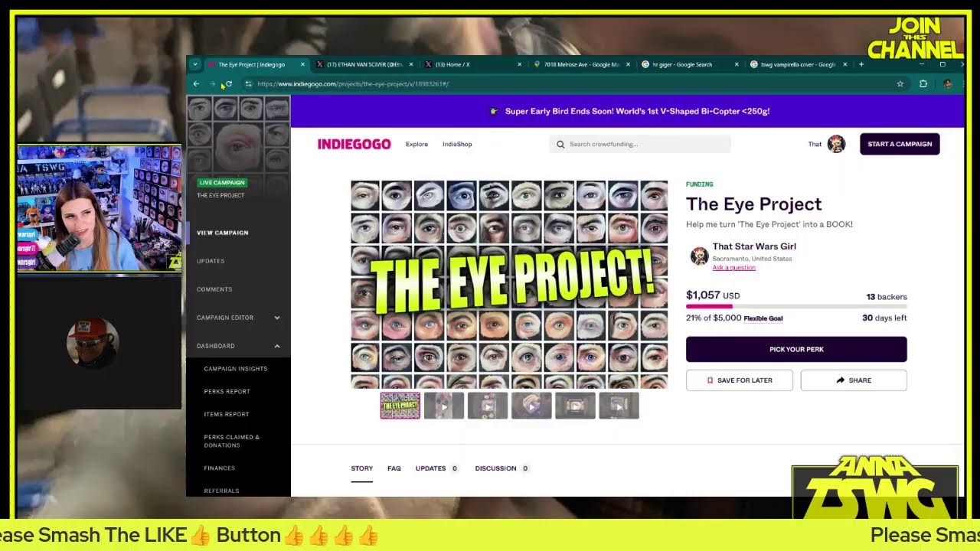
Task: Click the Ask a question link
Action: pyautogui.click(x=733, y=268)
